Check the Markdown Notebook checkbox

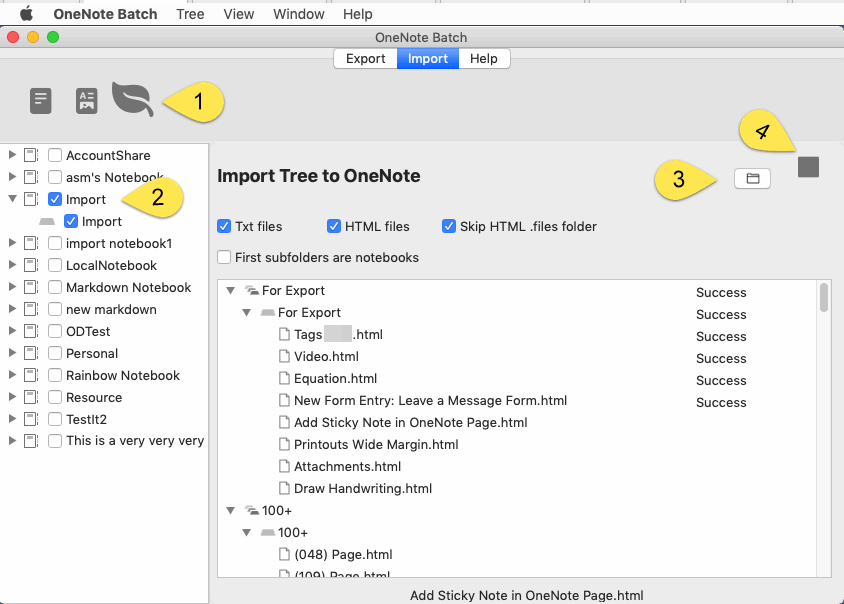tap(55, 287)
